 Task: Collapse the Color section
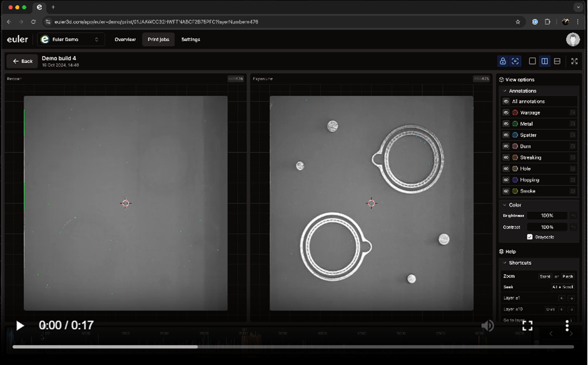(x=505, y=205)
